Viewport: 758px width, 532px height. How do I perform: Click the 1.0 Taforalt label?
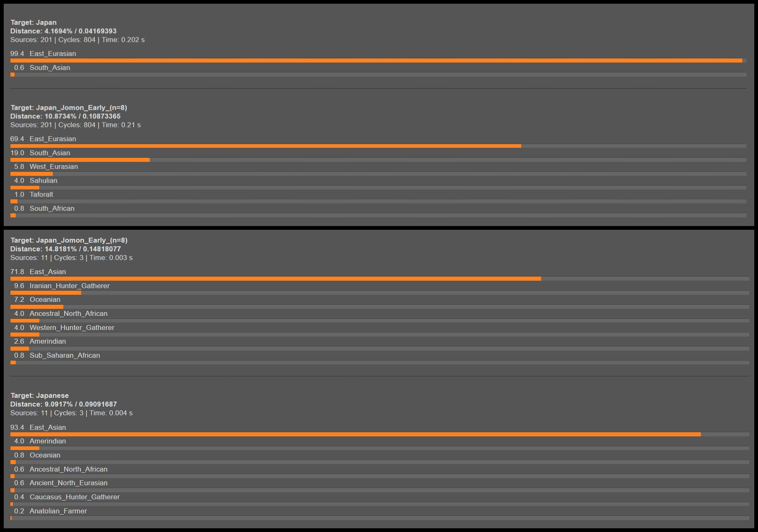34,194
